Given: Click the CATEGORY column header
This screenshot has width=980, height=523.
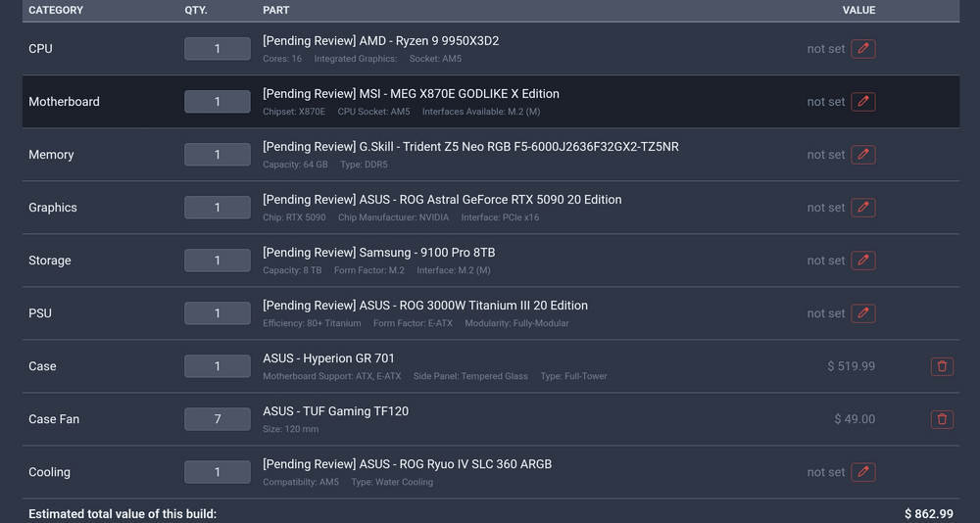Looking at the screenshot, I should [56, 10].
